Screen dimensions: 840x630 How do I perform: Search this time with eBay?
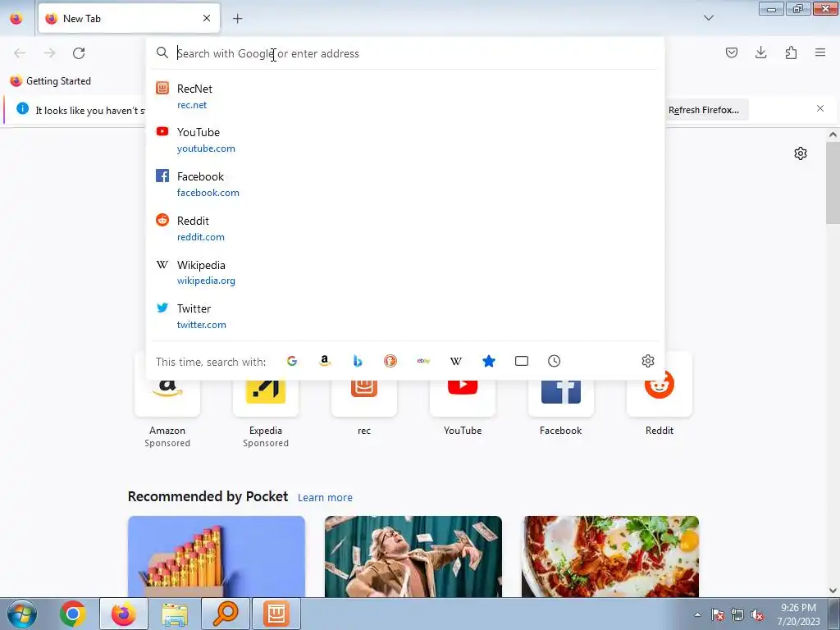coord(423,361)
